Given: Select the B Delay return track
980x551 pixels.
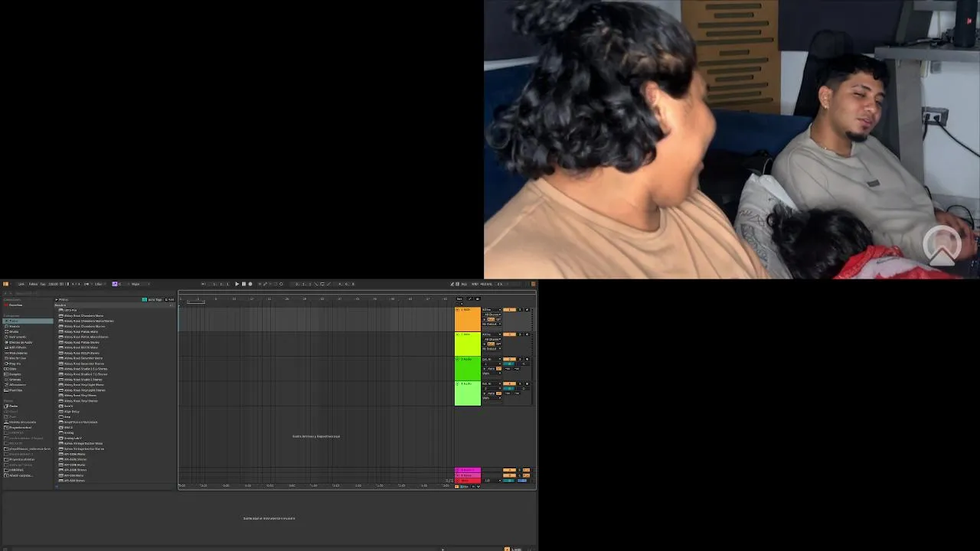Looking at the screenshot, I should tap(468, 475).
